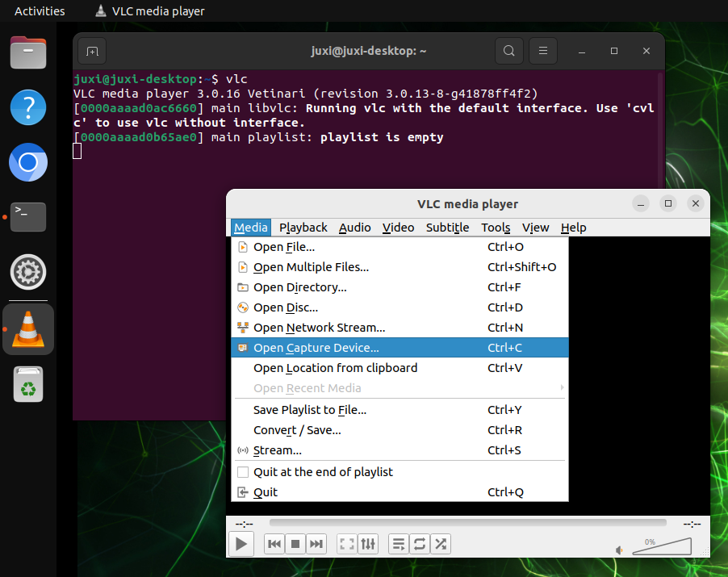The height and width of the screenshot is (577, 728).
Task: Click the remaining time label
Action: click(692, 524)
